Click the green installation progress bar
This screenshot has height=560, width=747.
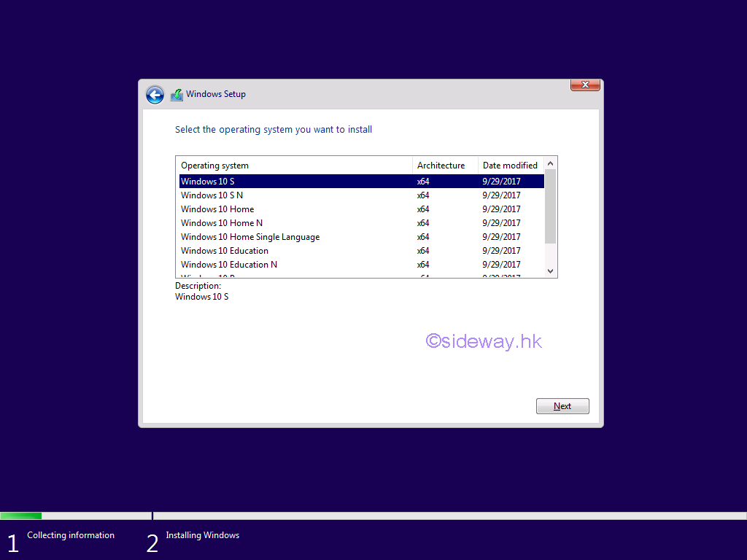(20, 516)
